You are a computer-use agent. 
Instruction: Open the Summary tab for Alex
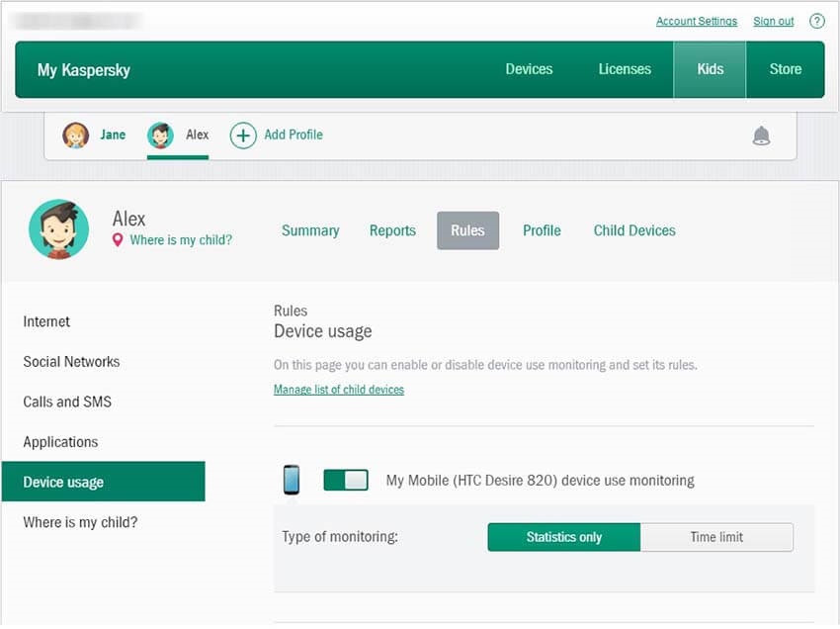(x=310, y=230)
